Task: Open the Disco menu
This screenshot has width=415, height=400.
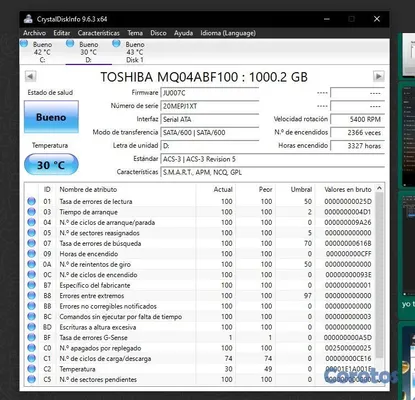Action: coord(158,33)
